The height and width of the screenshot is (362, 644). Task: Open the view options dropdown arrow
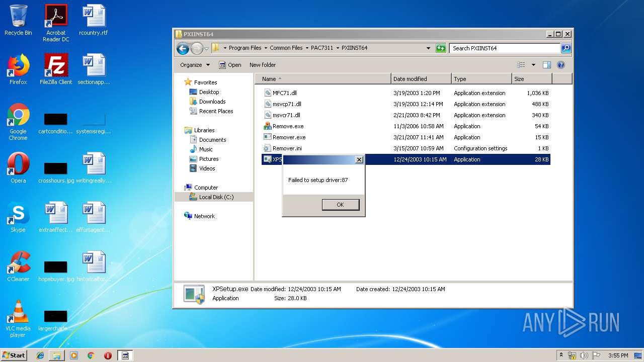pyautogui.click(x=533, y=65)
